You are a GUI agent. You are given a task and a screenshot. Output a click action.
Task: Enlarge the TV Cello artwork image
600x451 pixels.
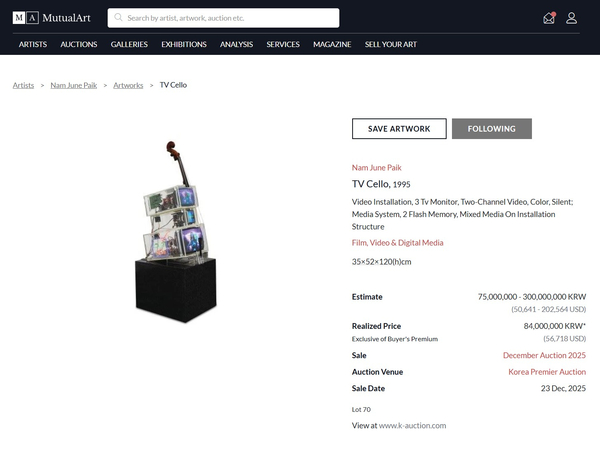(176, 232)
